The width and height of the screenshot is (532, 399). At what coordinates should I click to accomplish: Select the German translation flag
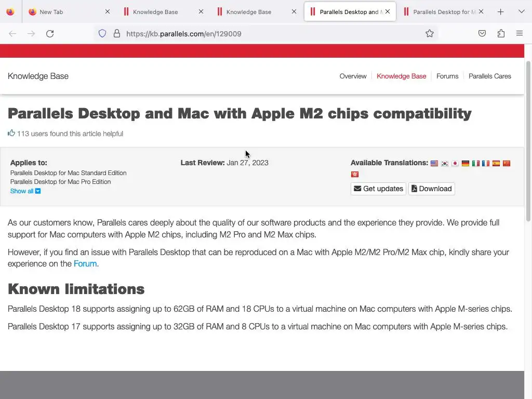465,164
